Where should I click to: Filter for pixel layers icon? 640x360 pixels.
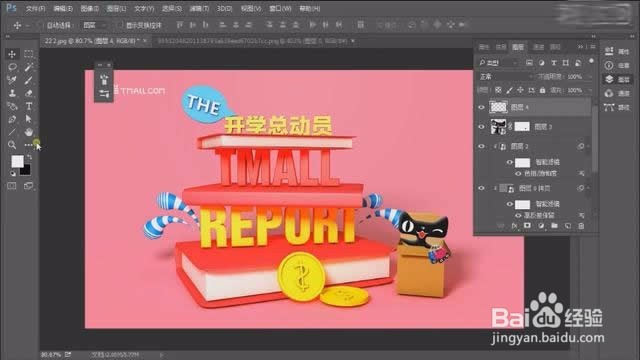[x=529, y=63]
